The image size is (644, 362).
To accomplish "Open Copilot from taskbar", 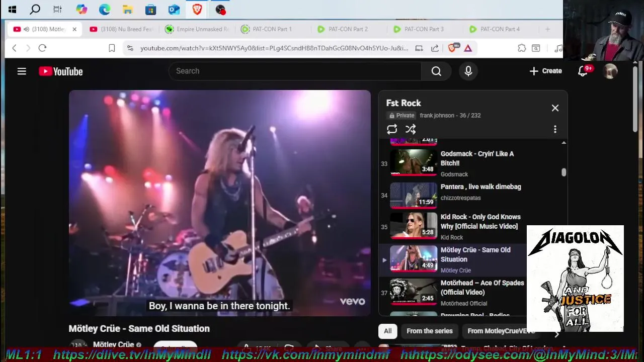I will (81, 9).
